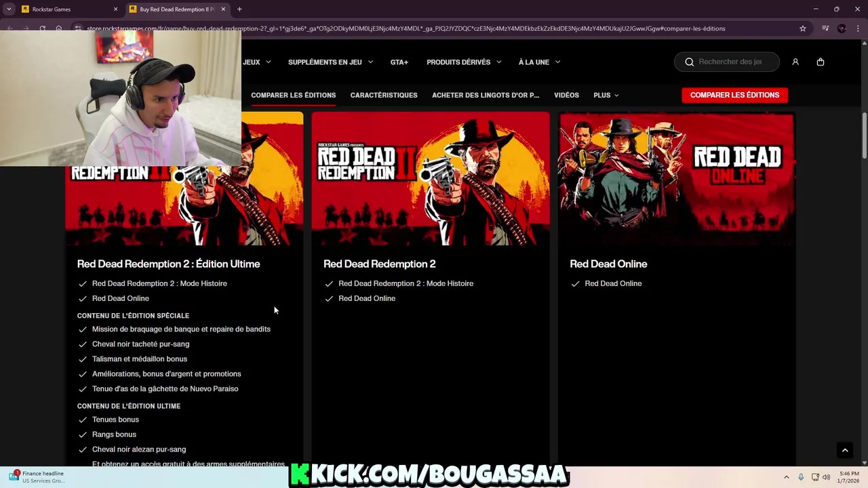
Task: Click the browser address bar URL
Action: pyautogui.click(x=406, y=28)
